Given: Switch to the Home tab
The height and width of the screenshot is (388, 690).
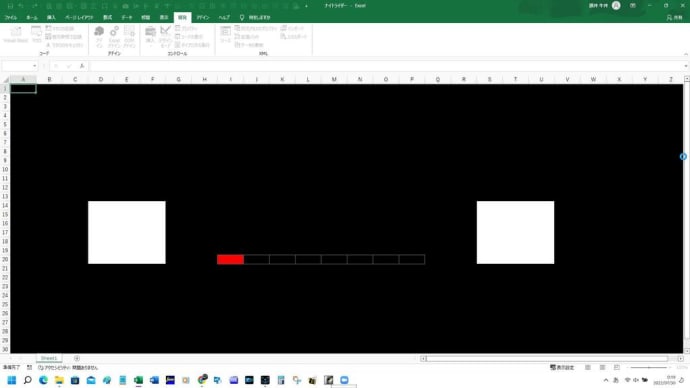Looking at the screenshot, I should click(x=32, y=18).
